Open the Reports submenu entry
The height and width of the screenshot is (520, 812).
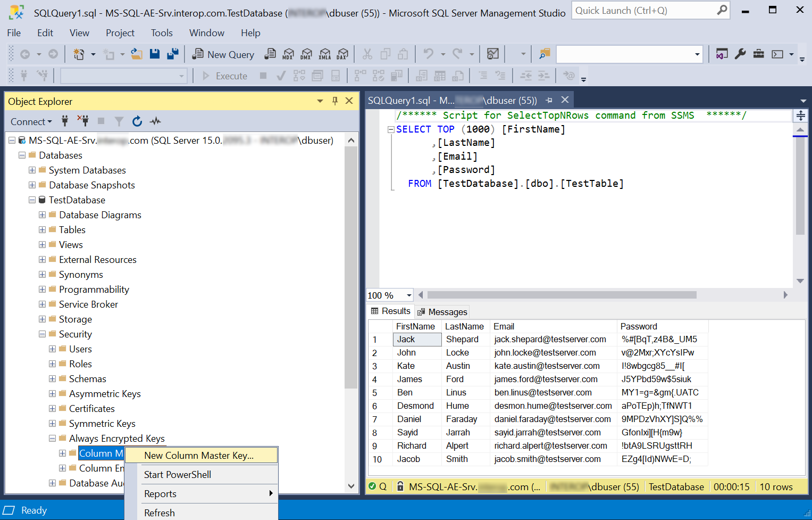[201, 494]
